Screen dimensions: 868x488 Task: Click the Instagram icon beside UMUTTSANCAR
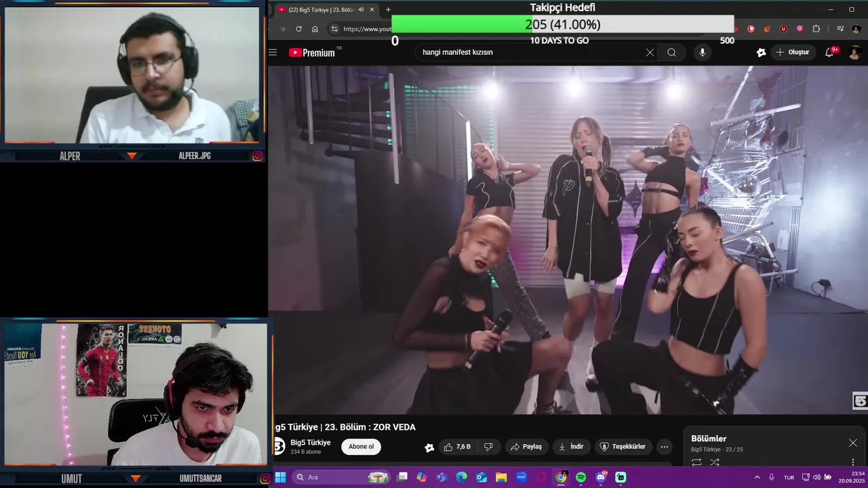tap(265, 479)
